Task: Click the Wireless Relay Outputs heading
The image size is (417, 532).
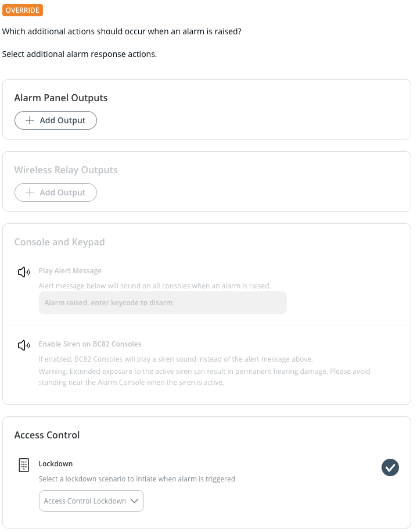Action: point(66,170)
